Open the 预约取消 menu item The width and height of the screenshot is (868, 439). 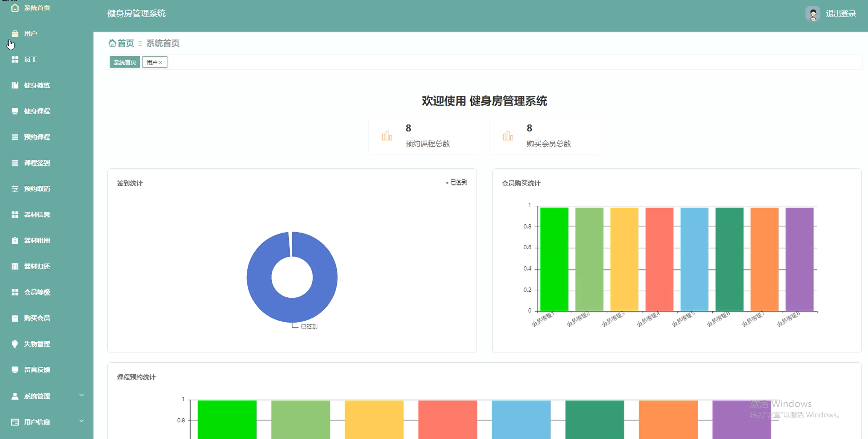click(47, 188)
